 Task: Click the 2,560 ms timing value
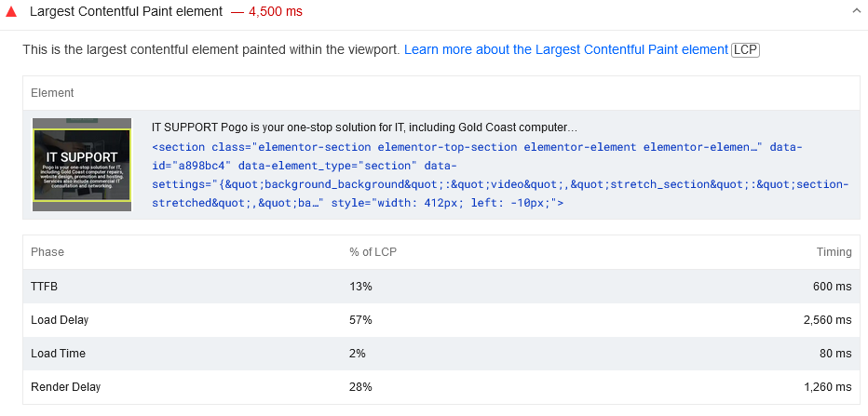coord(828,320)
